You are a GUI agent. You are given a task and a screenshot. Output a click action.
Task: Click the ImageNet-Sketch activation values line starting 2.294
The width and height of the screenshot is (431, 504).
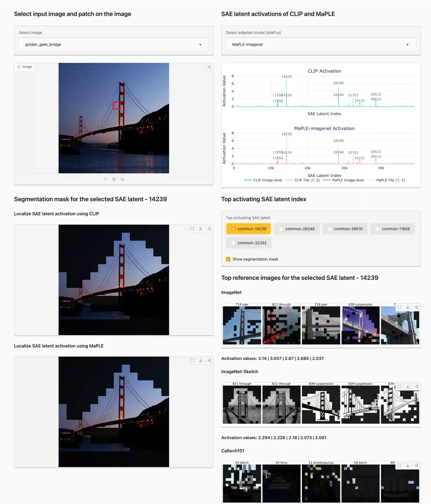click(x=274, y=438)
